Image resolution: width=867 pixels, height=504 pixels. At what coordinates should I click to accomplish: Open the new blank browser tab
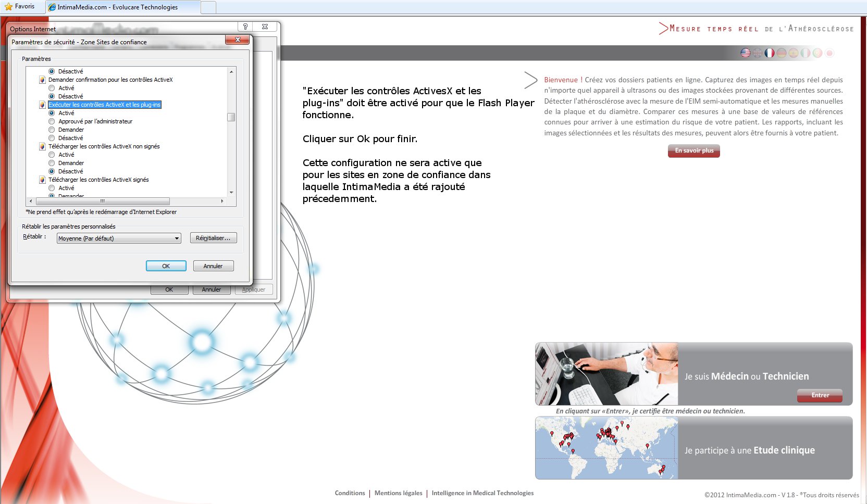tap(208, 7)
